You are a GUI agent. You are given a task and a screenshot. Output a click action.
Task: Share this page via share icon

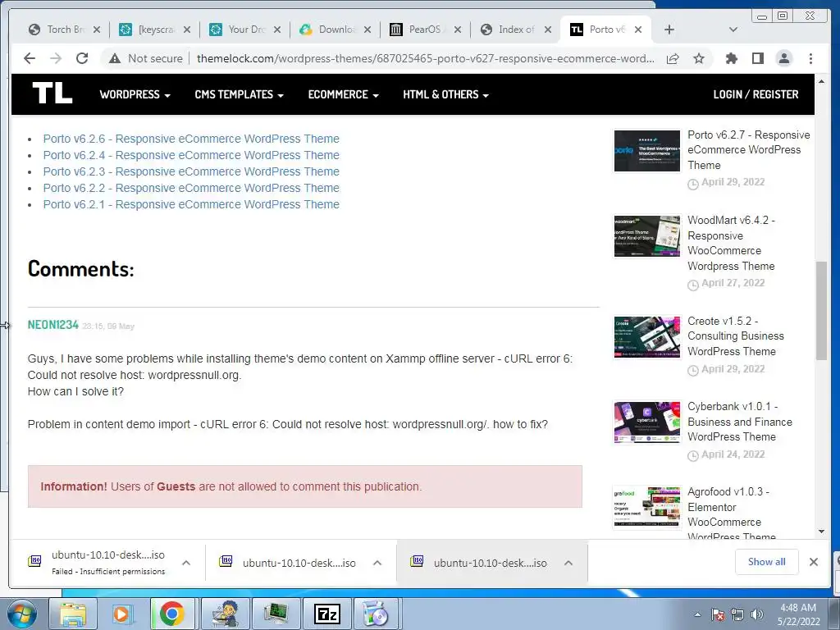point(673,58)
